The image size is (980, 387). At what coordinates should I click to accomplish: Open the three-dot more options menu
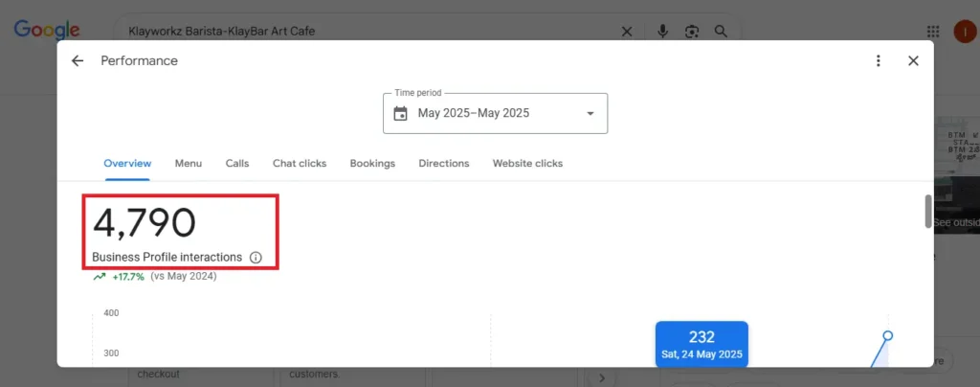879,60
